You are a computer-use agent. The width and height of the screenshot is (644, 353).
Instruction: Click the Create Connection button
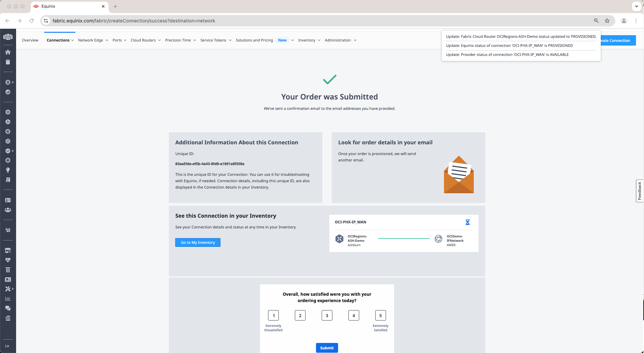tap(618, 41)
